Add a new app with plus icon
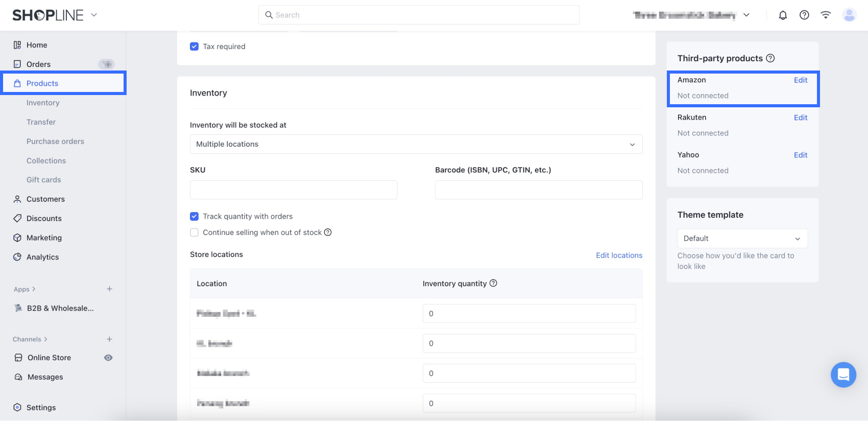 pos(109,289)
